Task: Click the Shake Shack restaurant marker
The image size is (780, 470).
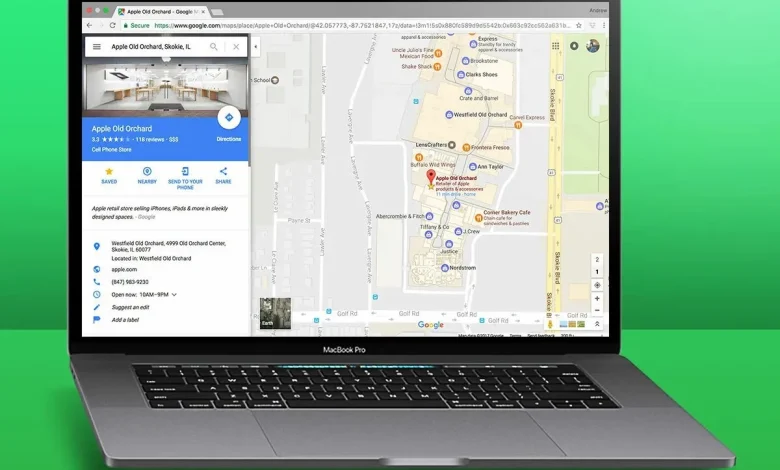Action: (437, 67)
